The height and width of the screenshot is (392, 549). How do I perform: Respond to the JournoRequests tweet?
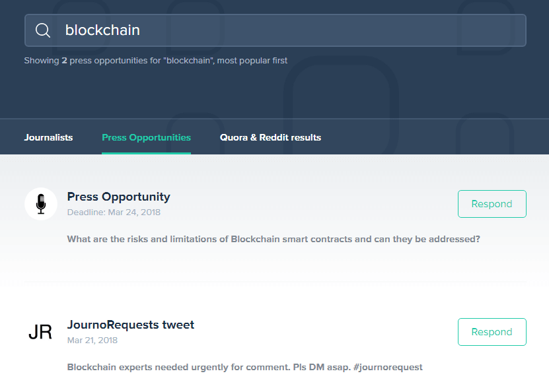pyautogui.click(x=492, y=332)
